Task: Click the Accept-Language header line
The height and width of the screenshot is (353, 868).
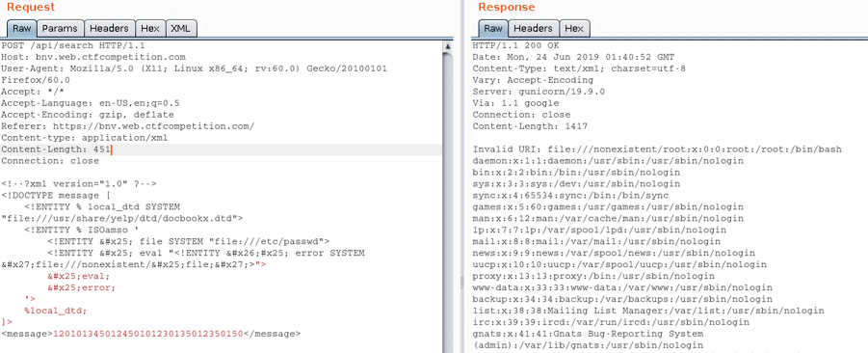Action: [91, 103]
